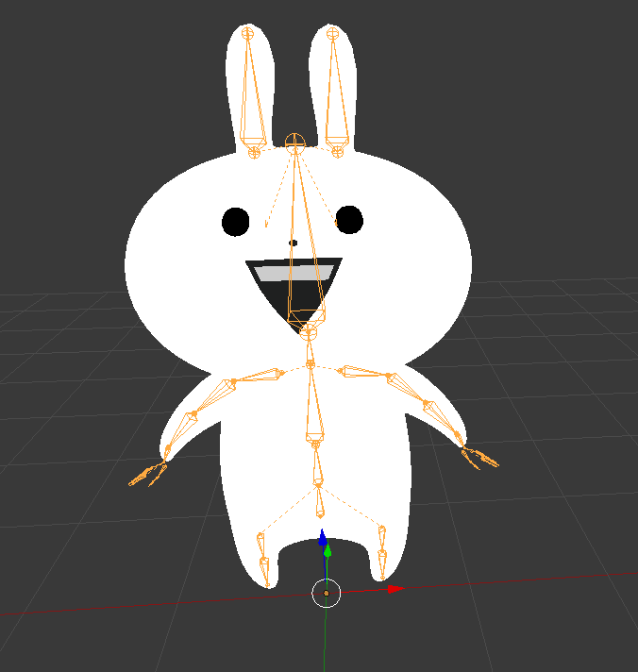
Task: Select the upper arm bone on the left side
Action: 214,396
